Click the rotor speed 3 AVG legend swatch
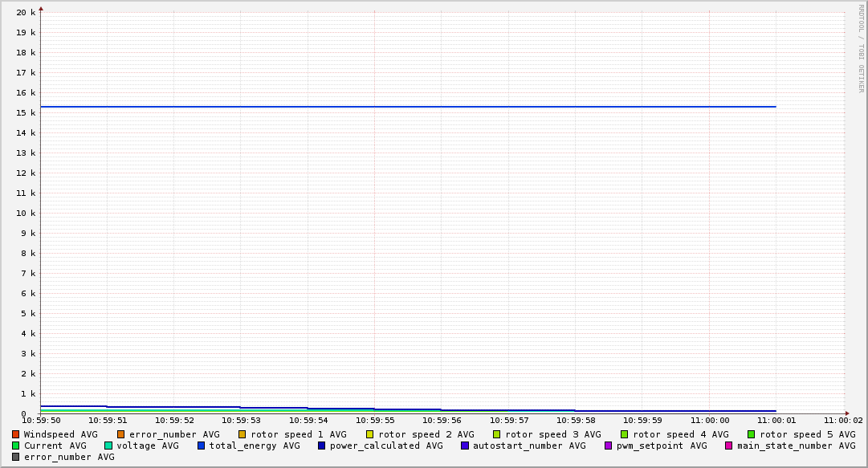The height and width of the screenshot is (468, 868). pyautogui.click(x=497, y=434)
